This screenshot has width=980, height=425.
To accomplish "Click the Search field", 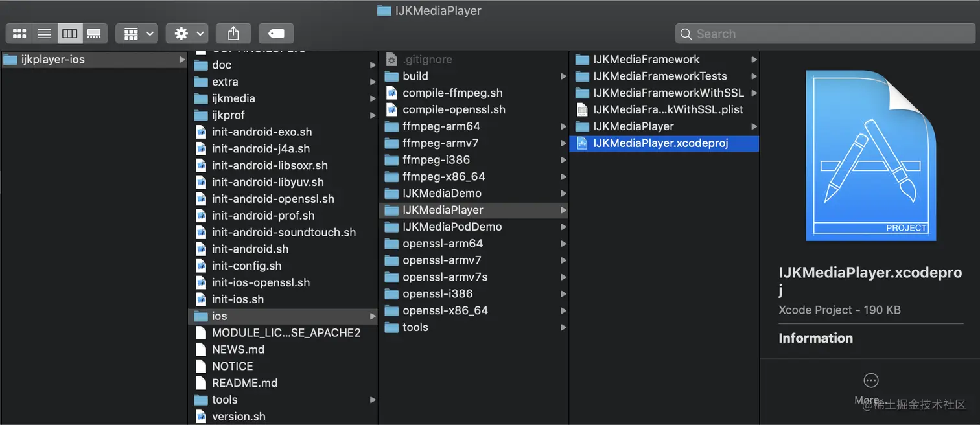I will (824, 34).
